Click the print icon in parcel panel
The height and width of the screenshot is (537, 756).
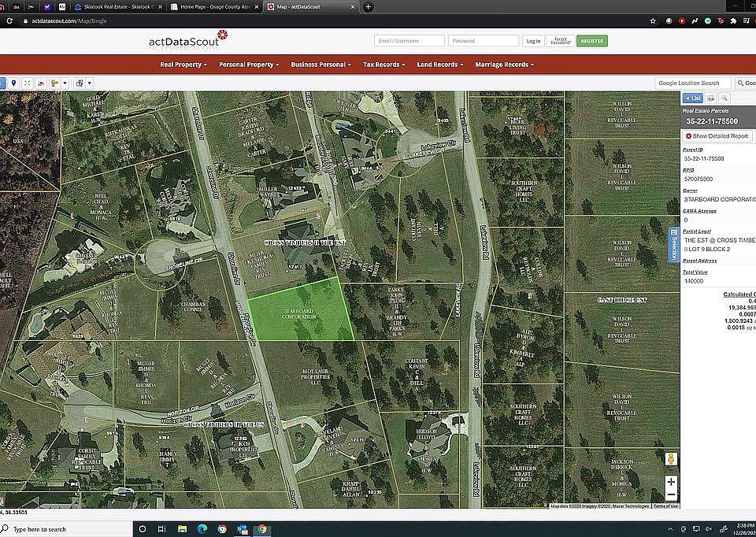pyautogui.click(x=710, y=98)
